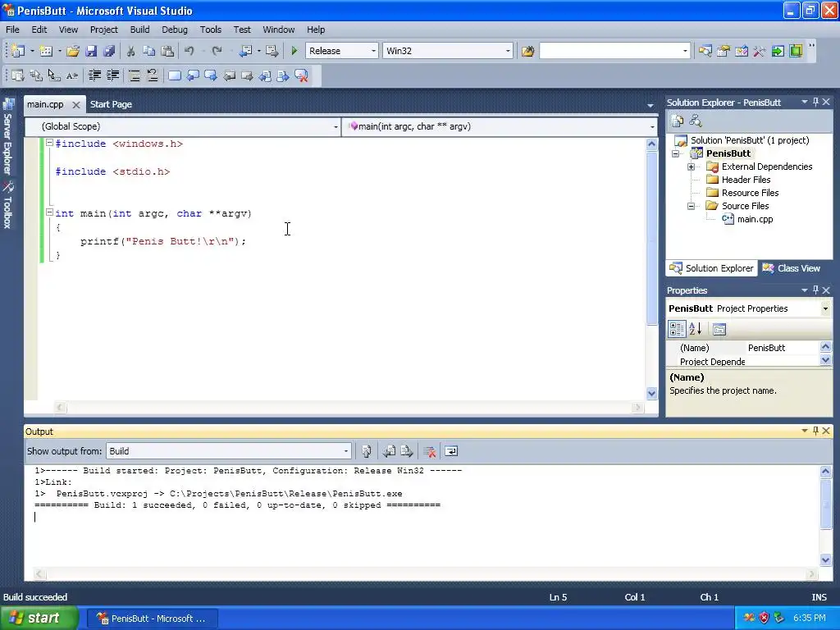Screen dimensions: 840x630
Task: Open the Properties Window toolbar icon
Action: (x=724, y=51)
